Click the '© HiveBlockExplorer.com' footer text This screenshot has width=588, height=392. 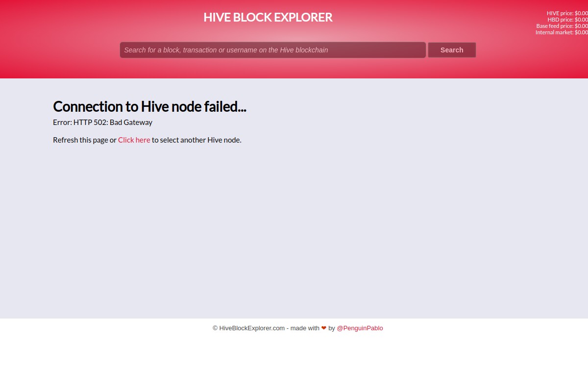point(249,328)
